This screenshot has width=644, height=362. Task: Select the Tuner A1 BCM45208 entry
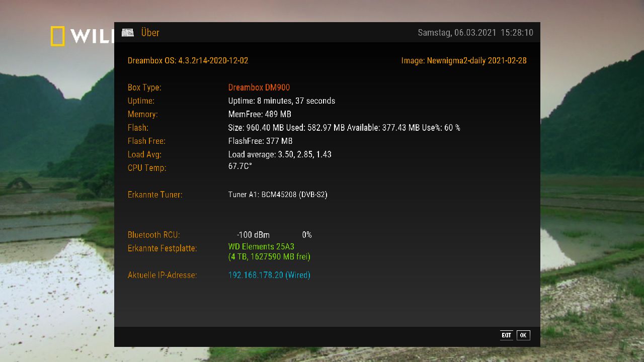277,195
